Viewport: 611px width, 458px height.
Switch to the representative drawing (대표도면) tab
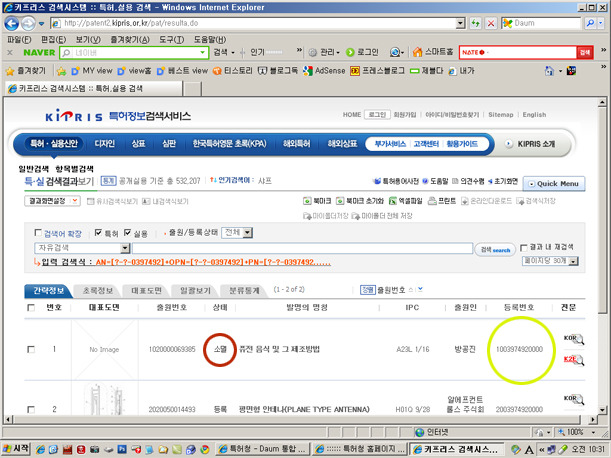point(147,291)
